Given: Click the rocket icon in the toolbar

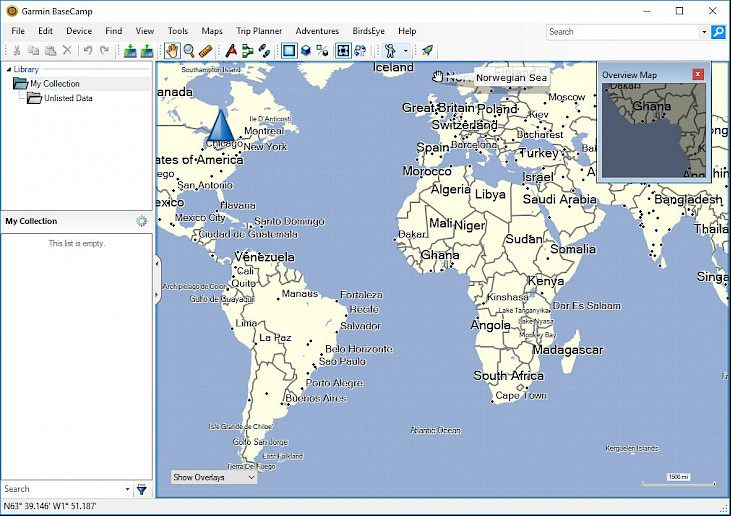Looking at the screenshot, I should [427, 50].
